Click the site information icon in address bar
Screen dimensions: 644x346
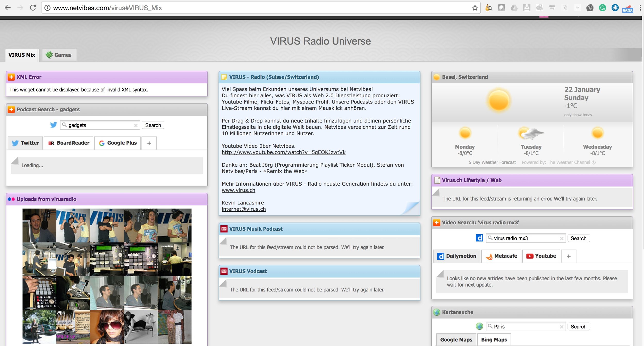click(47, 8)
